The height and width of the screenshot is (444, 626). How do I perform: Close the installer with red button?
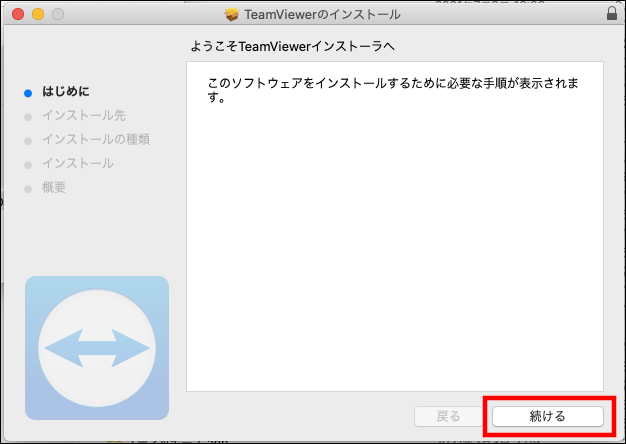(18, 14)
